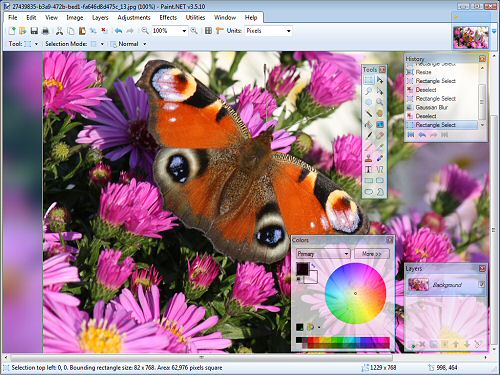The image size is (500, 375).
Task: Zoom out with left magnifier icon
Action: coord(145,31)
